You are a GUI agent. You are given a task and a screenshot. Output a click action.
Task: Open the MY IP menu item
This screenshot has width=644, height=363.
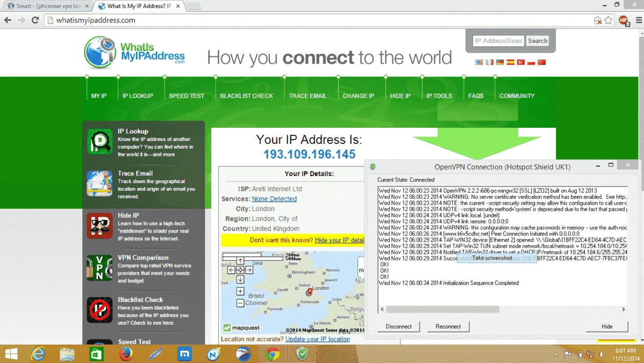pos(99,96)
